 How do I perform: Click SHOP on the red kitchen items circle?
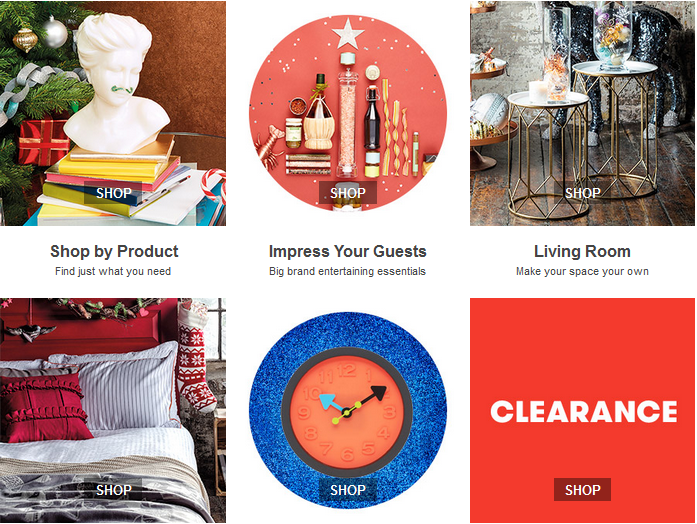coord(348,193)
